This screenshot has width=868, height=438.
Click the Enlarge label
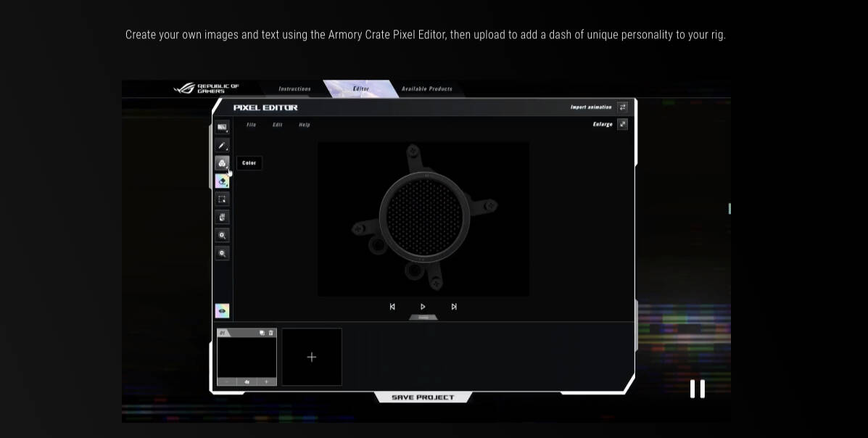click(603, 125)
